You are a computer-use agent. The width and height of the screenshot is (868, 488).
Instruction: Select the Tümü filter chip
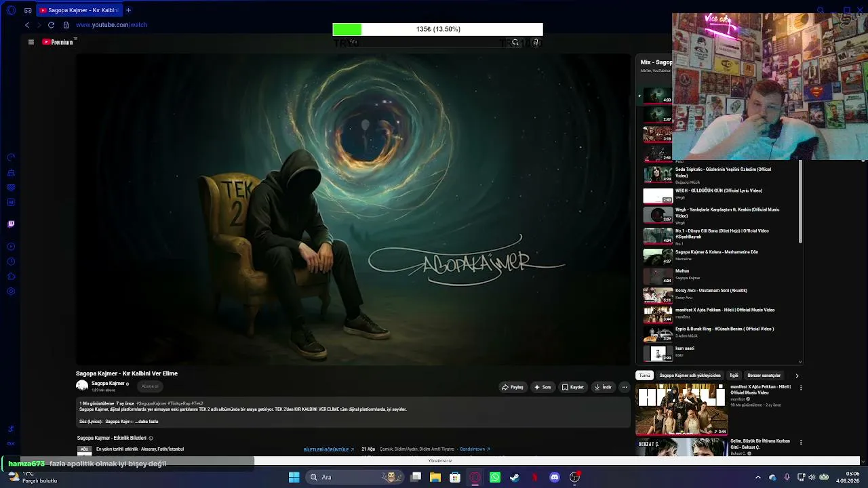pos(644,375)
